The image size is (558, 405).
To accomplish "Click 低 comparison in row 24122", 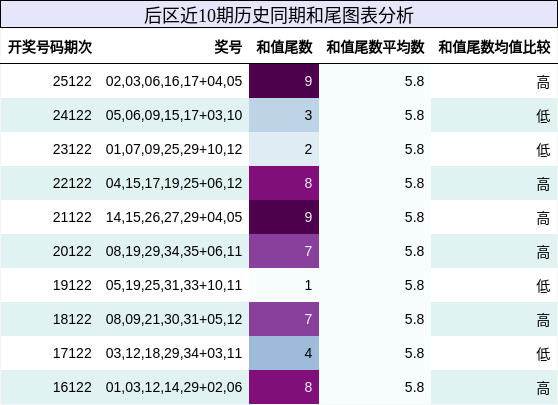I will coord(543,116).
